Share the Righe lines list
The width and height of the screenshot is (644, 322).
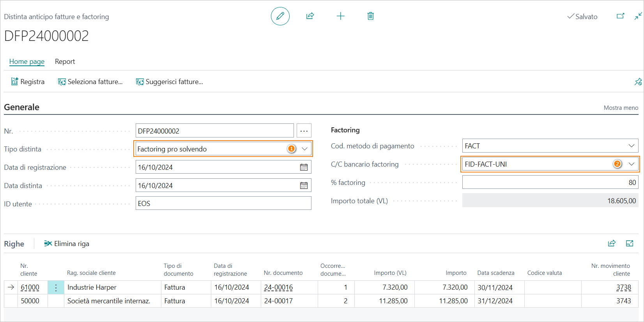[x=612, y=243]
